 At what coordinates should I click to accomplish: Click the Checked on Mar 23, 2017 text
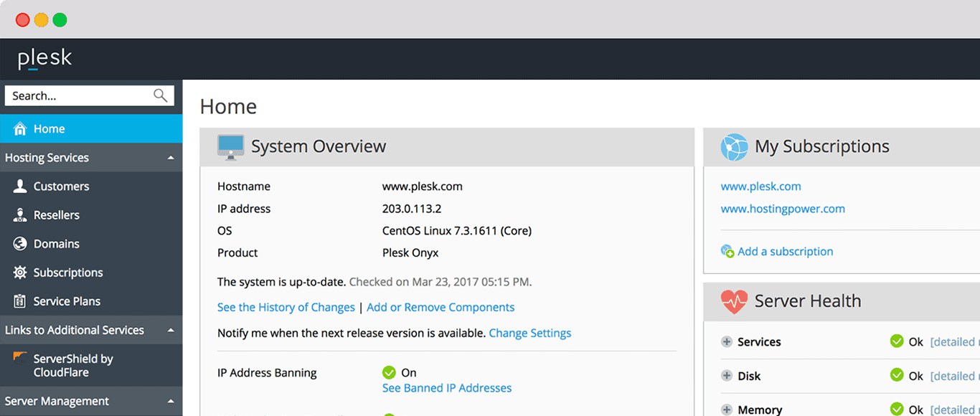[x=440, y=282]
